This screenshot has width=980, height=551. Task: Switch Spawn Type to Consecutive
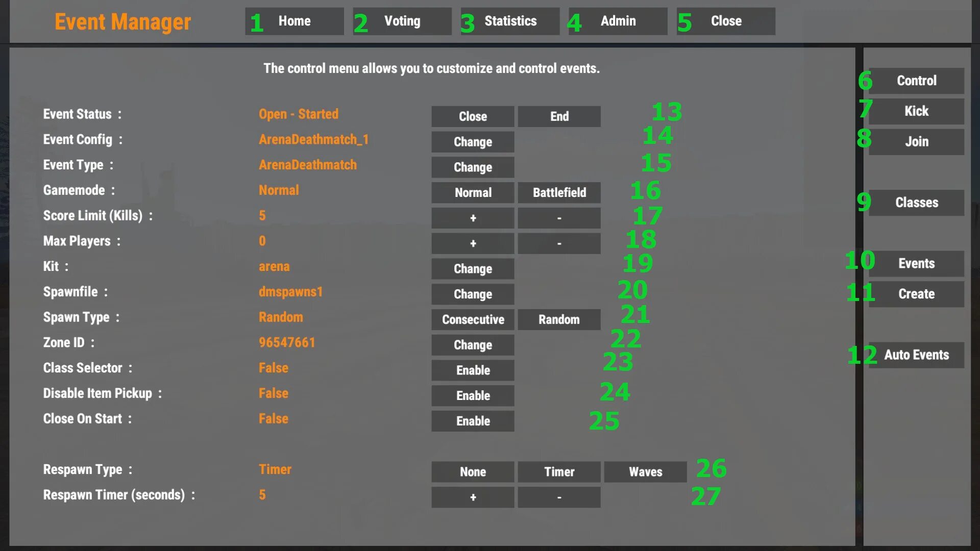coord(473,319)
